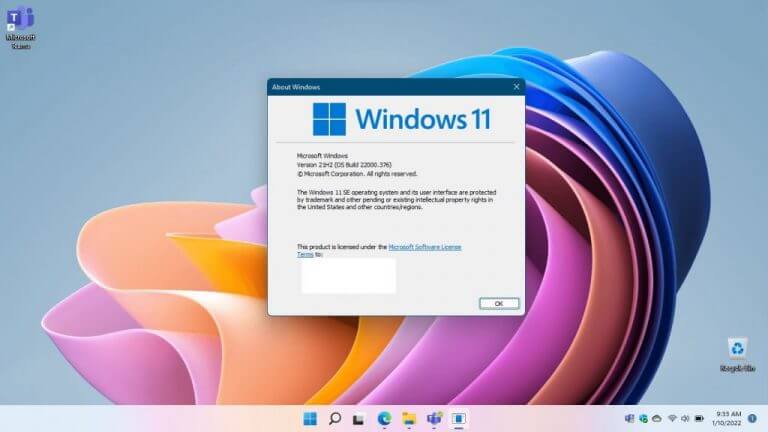768x432 pixels.
Task: Select the About Windows taskbar icon
Action: tap(458, 419)
